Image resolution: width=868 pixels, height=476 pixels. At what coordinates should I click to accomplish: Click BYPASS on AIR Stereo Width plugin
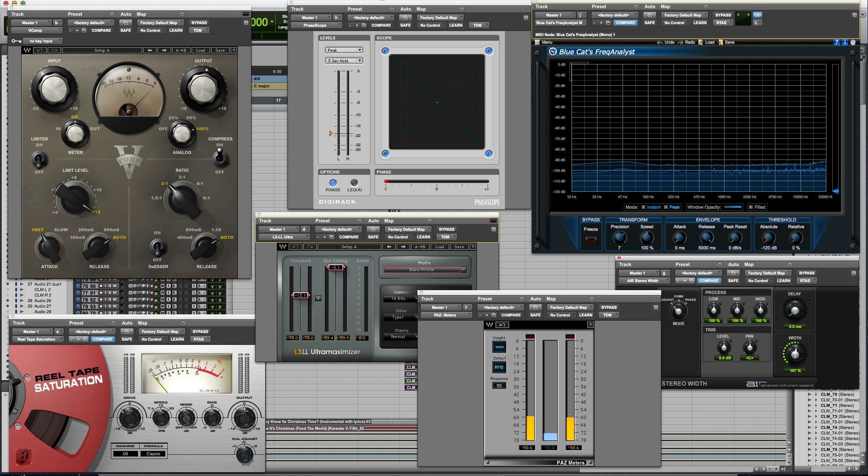(806, 273)
